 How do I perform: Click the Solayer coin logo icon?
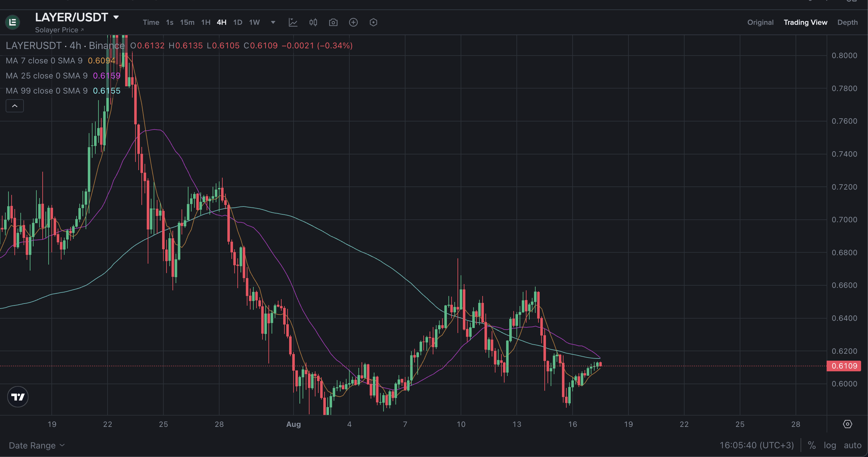[x=13, y=22]
